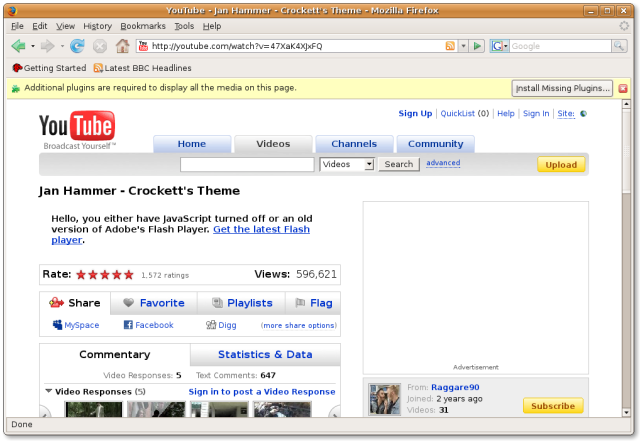Open the Tools menu
Screen dimensions: 640x441
click(x=184, y=26)
